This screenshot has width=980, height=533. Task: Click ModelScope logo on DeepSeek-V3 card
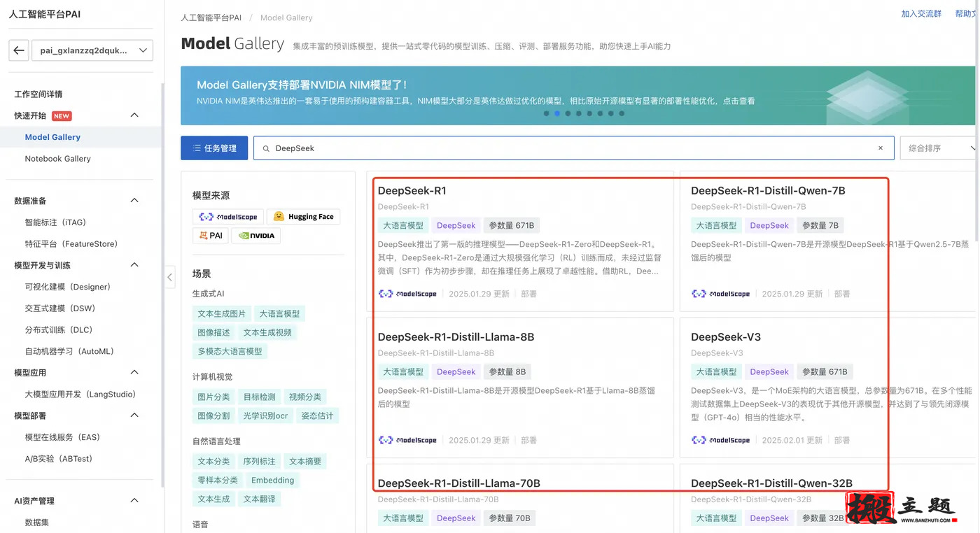pyautogui.click(x=720, y=440)
